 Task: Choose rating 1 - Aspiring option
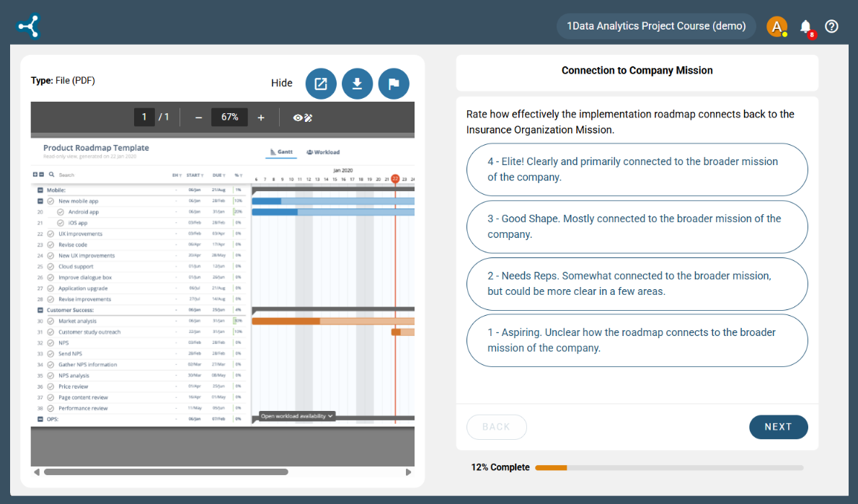point(637,340)
